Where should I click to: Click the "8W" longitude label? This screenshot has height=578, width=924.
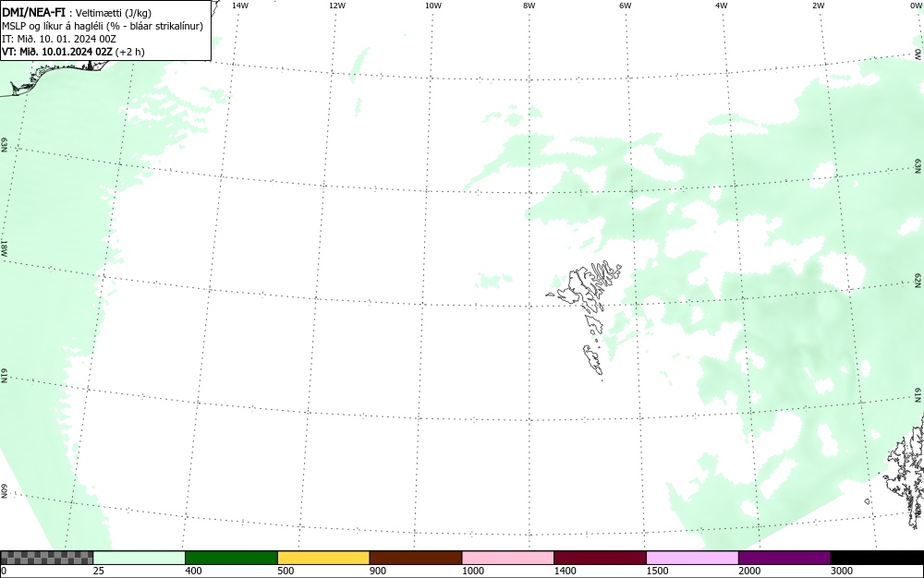coord(529,6)
